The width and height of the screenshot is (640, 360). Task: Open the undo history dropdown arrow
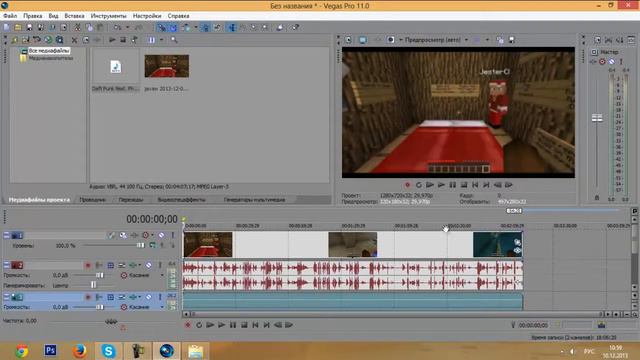[x=127, y=27]
